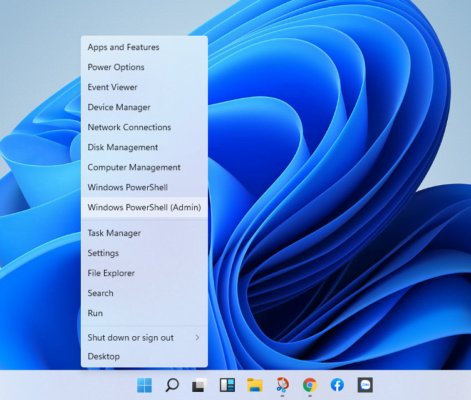The width and height of the screenshot is (471, 400).
Task: Open Apps and Features
Action: (x=144, y=47)
